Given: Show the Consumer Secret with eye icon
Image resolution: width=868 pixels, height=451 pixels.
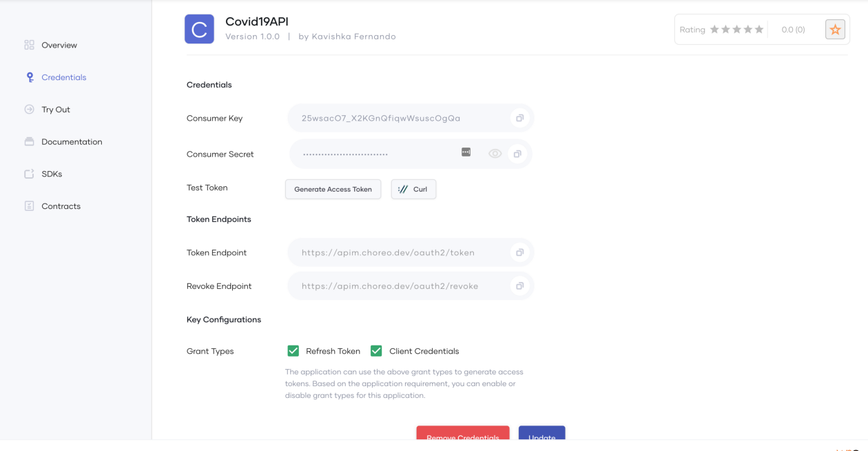Looking at the screenshot, I should click(495, 154).
